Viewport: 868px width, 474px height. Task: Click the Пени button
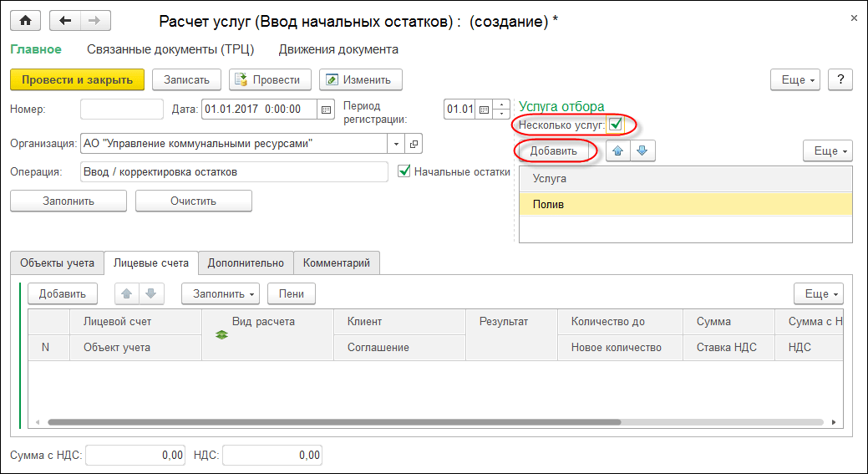(291, 293)
